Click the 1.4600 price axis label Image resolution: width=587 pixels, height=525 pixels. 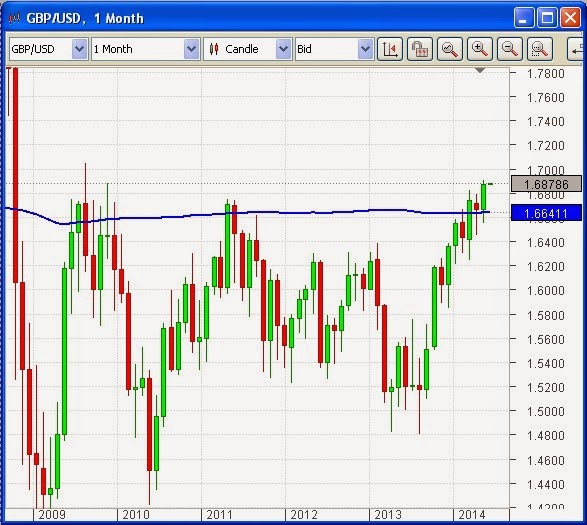tap(545, 460)
